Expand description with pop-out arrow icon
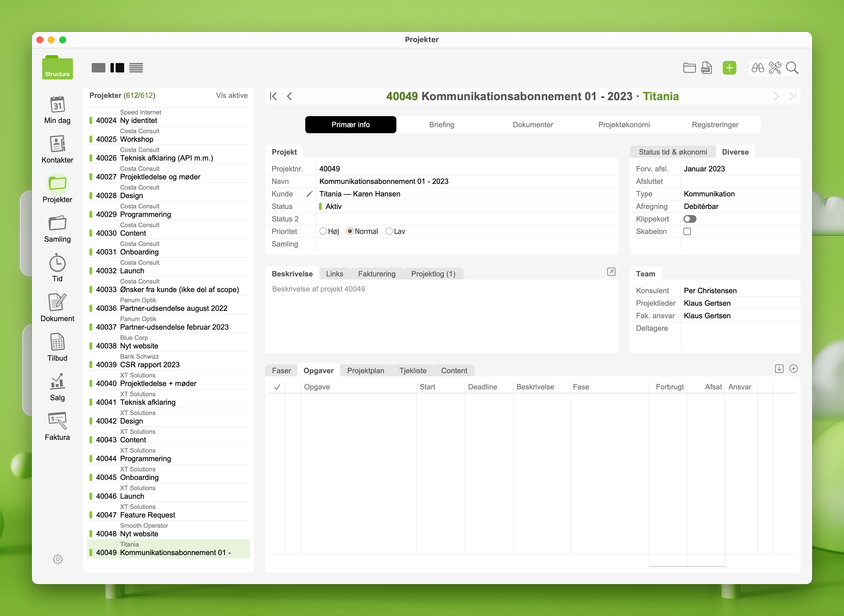The width and height of the screenshot is (844, 616). pyautogui.click(x=611, y=272)
